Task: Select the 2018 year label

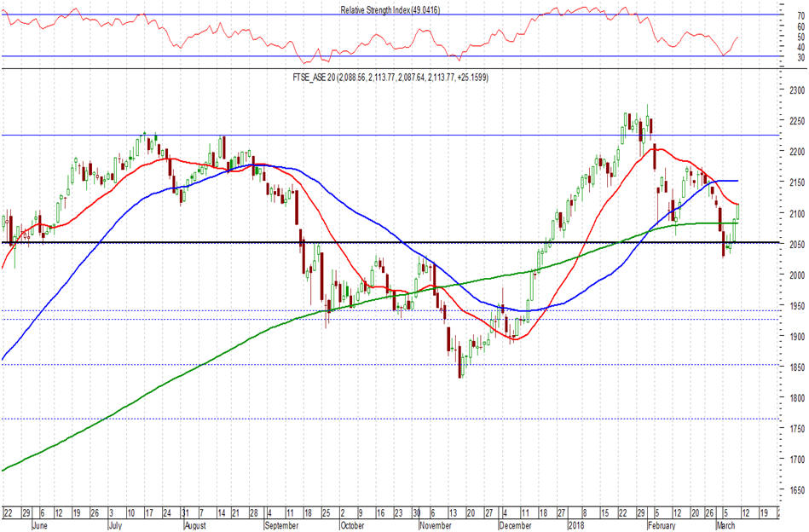Action: (575, 525)
